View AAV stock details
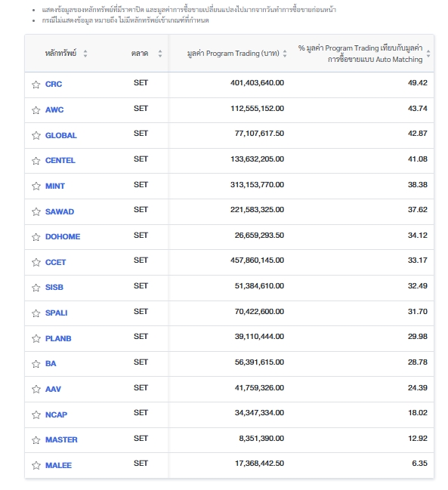 (53, 389)
